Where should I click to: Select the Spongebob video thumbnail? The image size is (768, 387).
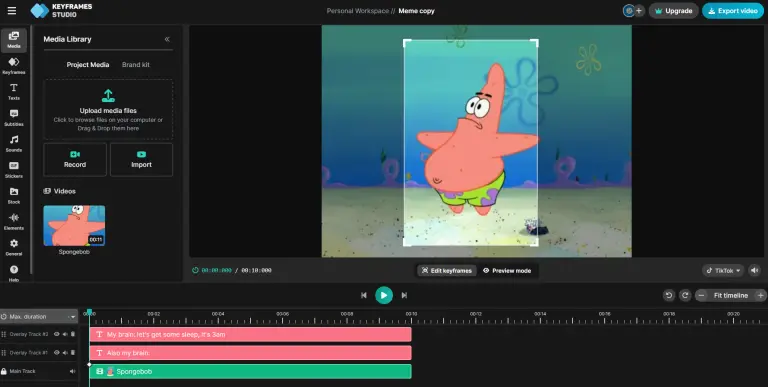pyautogui.click(x=74, y=225)
